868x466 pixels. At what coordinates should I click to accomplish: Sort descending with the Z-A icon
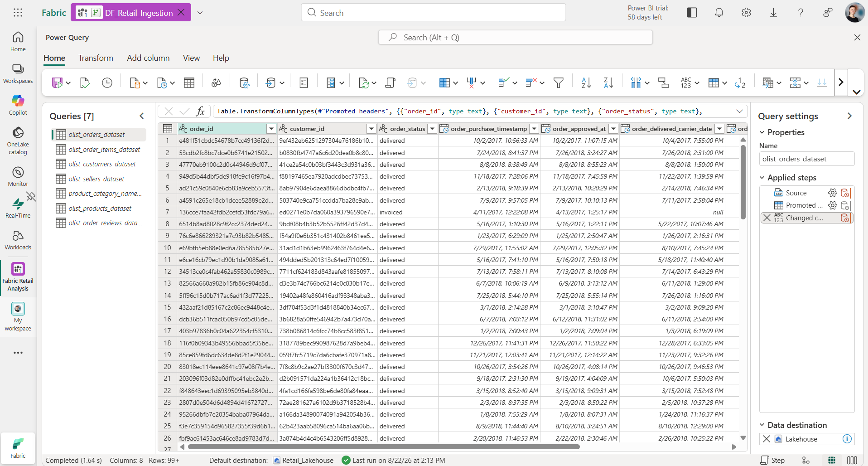point(608,83)
